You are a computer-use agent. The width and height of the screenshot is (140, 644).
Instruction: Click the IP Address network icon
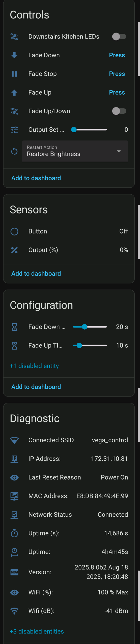(14, 459)
